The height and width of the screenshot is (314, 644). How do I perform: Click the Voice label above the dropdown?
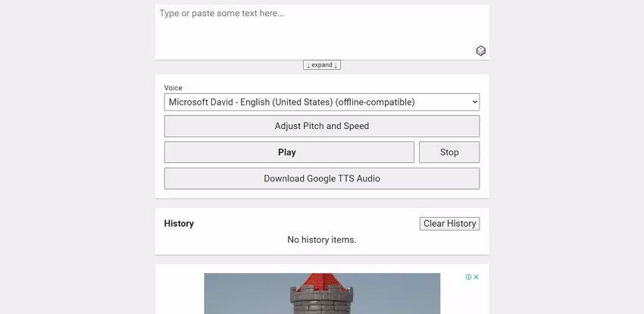[x=174, y=88]
